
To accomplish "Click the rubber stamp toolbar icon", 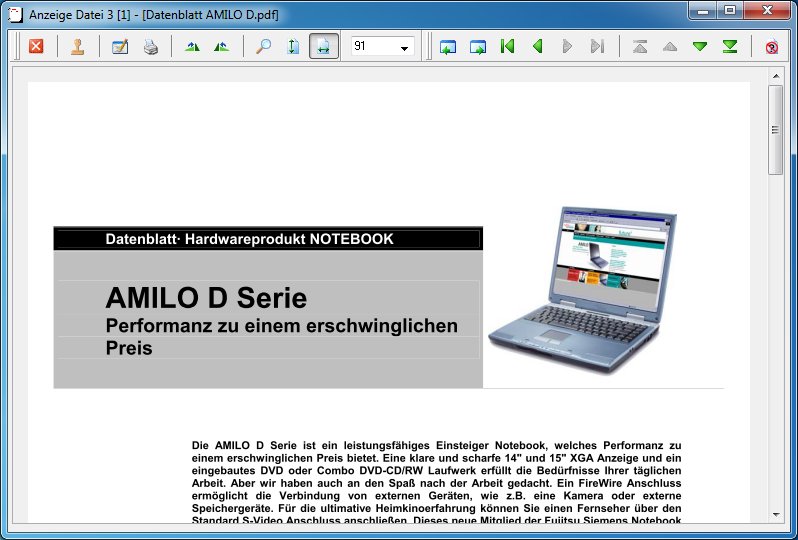I will (x=78, y=47).
